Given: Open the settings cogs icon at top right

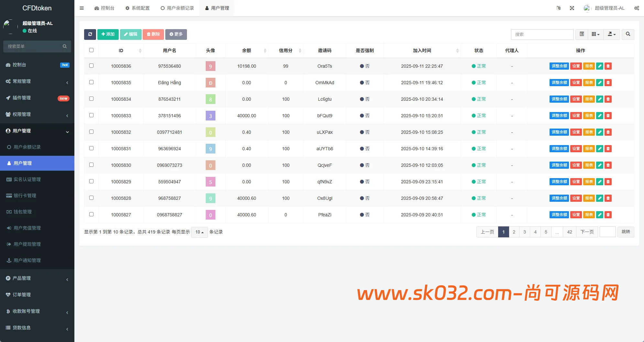Looking at the screenshot, I should tap(637, 8).
